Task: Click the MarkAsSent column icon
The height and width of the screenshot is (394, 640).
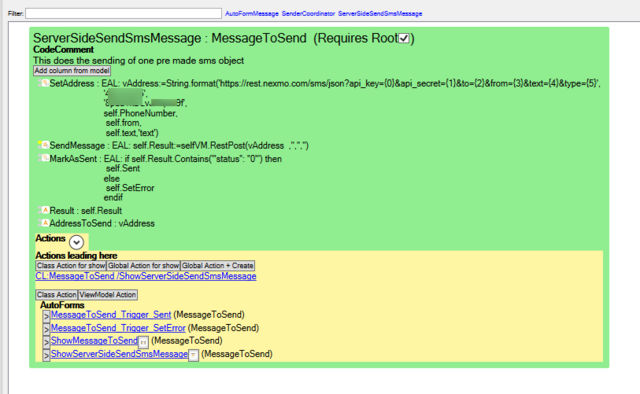Action: pos(44,158)
